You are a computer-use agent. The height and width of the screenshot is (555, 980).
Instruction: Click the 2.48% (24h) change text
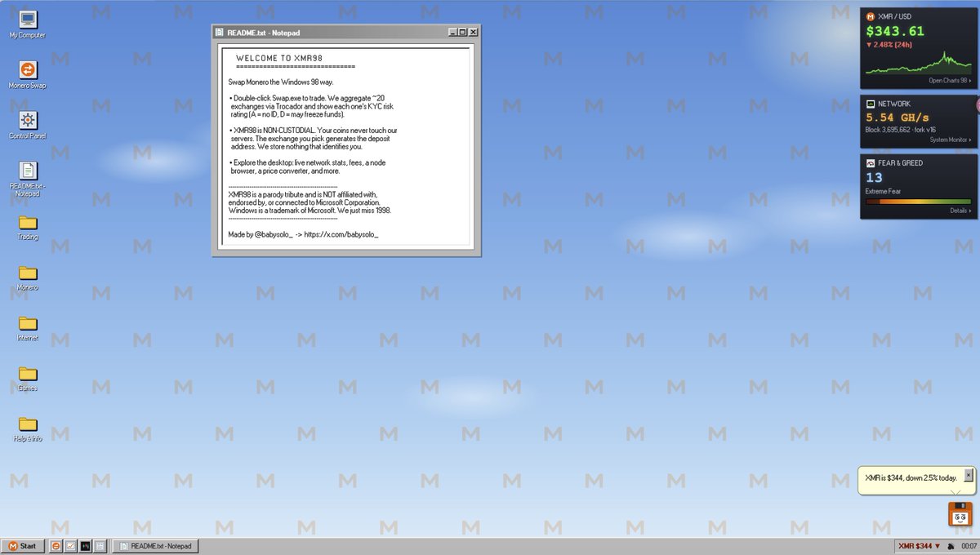[889, 45]
